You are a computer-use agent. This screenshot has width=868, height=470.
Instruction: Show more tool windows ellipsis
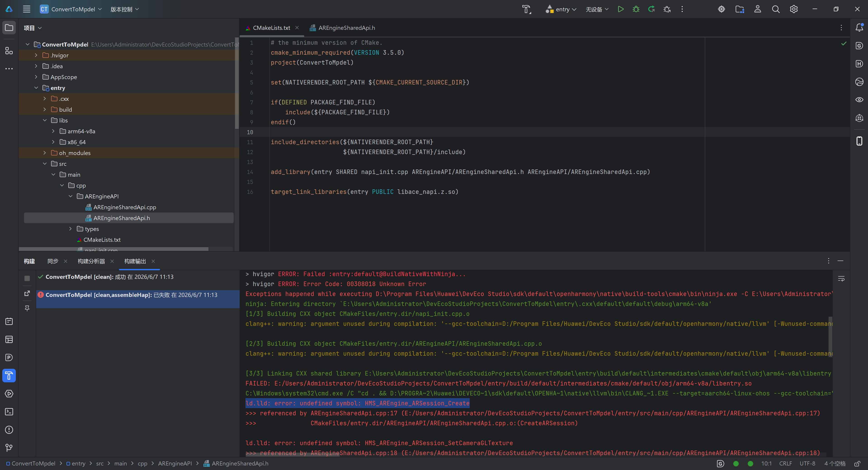click(9, 69)
